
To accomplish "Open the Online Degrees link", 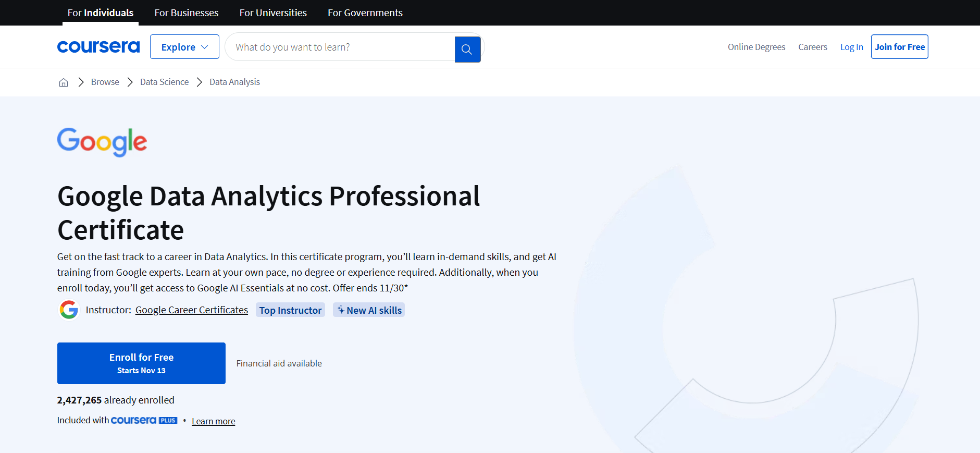I will [x=756, y=47].
